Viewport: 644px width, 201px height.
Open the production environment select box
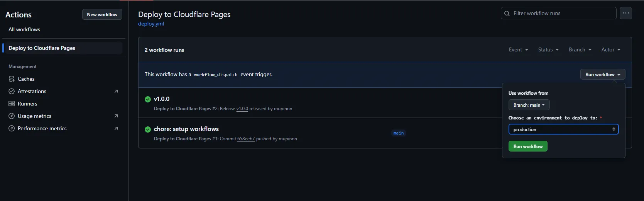(x=563, y=129)
